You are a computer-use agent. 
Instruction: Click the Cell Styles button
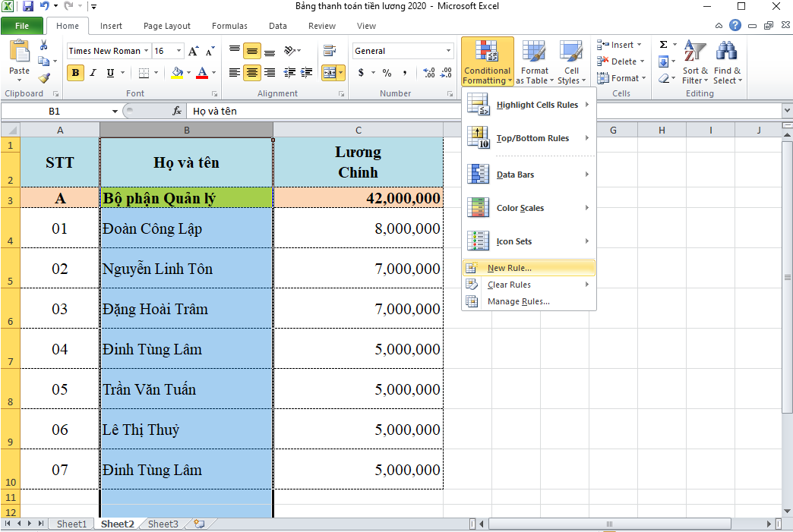point(572,61)
